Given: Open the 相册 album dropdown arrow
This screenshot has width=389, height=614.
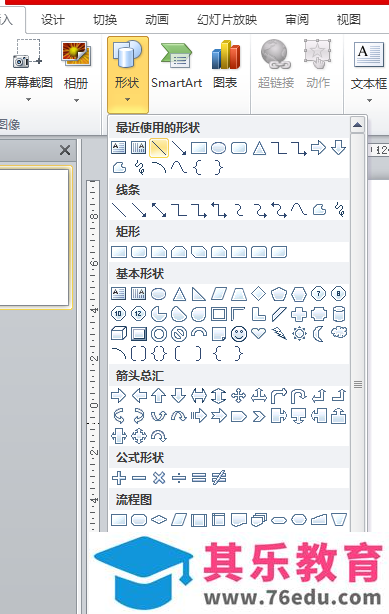Looking at the screenshot, I should pos(76,100).
